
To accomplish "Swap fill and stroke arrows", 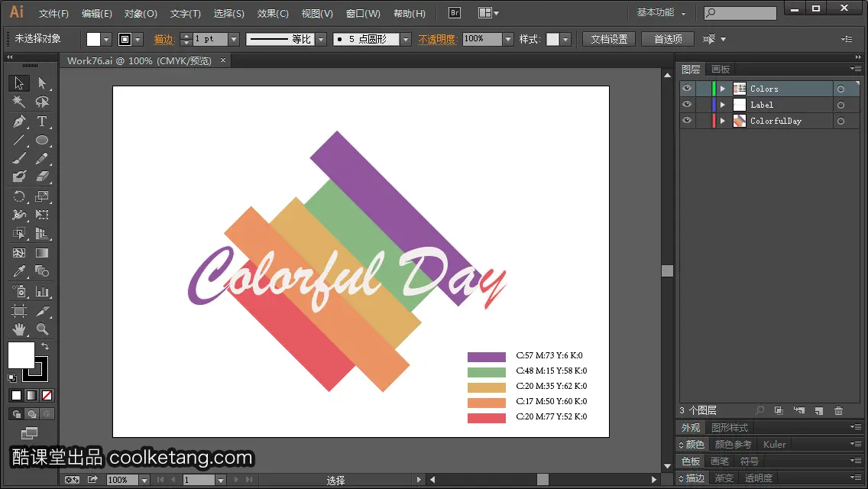I will pyautogui.click(x=45, y=346).
